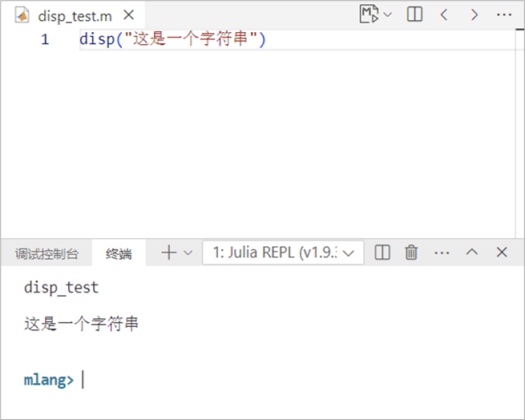Maximize the panel with up chevron
Screen dimensions: 525x420
[472, 252]
